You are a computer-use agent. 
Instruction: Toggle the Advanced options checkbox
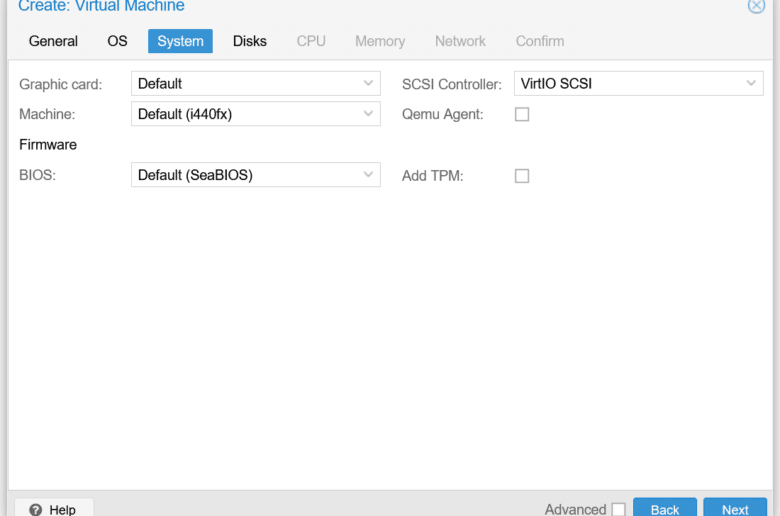coord(619,510)
